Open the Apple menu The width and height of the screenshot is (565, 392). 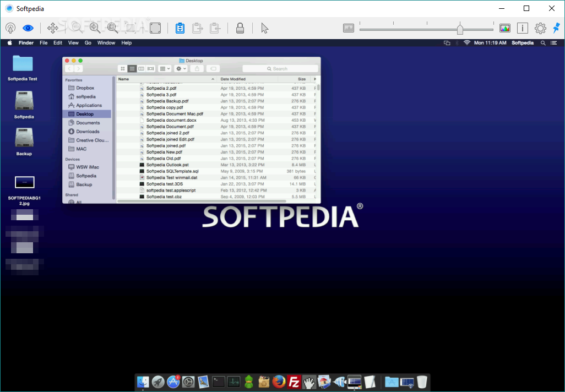point(10,42)
